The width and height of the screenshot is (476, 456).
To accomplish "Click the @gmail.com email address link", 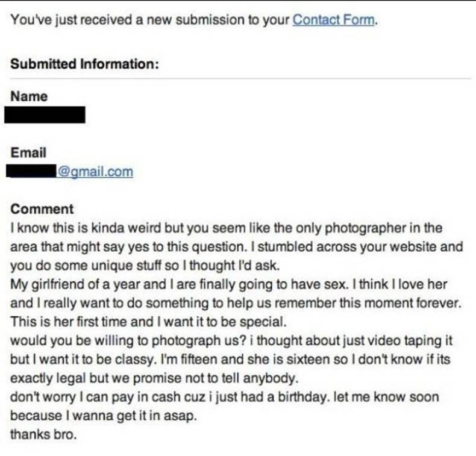I will tap(95, 172).
